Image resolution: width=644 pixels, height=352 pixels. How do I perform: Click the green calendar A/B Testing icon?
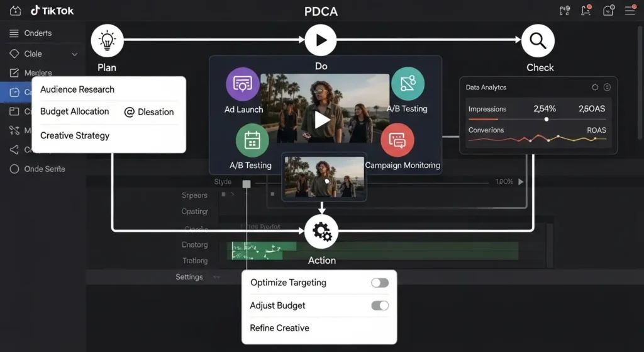tap(252, 140)
